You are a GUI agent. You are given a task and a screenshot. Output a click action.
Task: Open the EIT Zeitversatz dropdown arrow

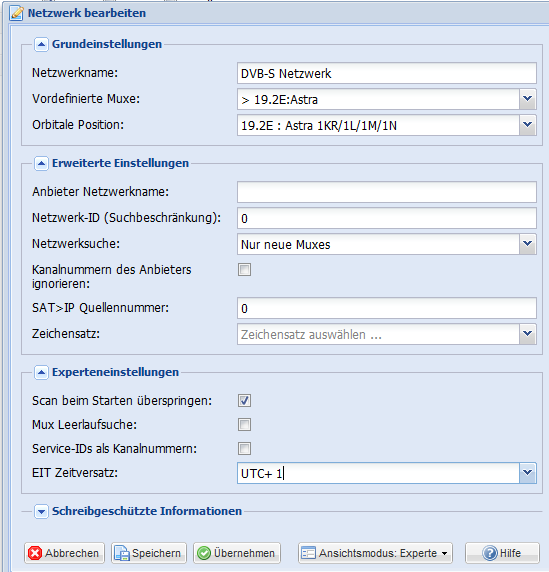527,473
